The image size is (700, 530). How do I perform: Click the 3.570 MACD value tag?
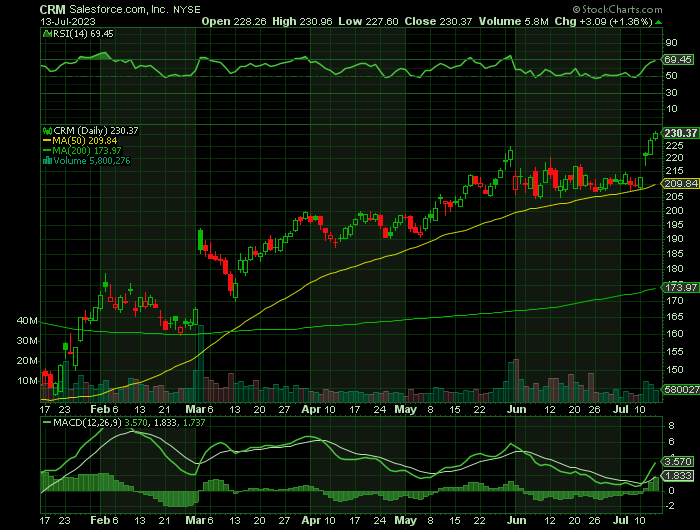(678, 461)
